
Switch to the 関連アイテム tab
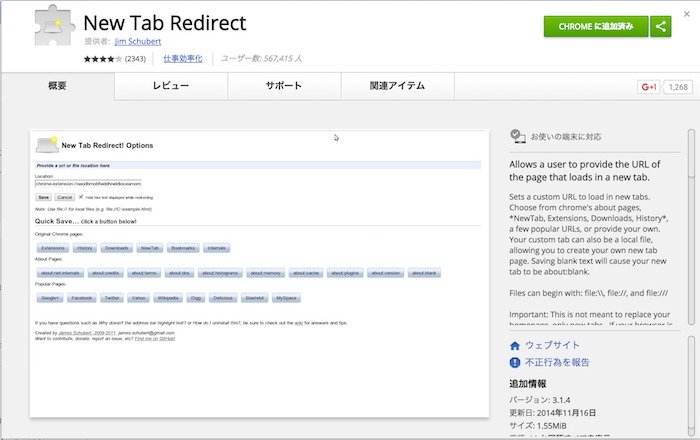click(x=397, y=86)
